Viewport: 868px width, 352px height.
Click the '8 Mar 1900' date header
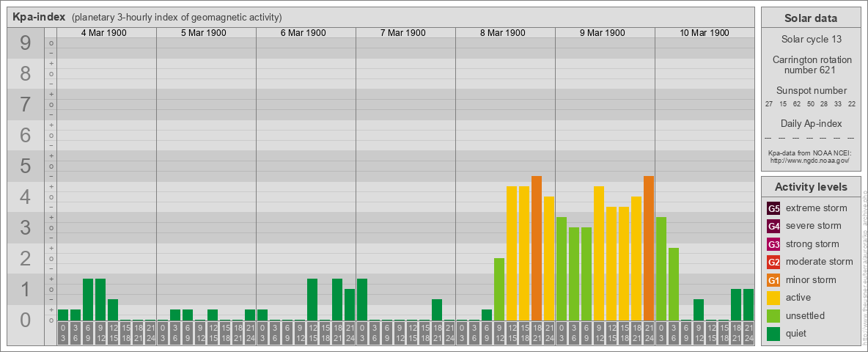click(x=503, y=33)
